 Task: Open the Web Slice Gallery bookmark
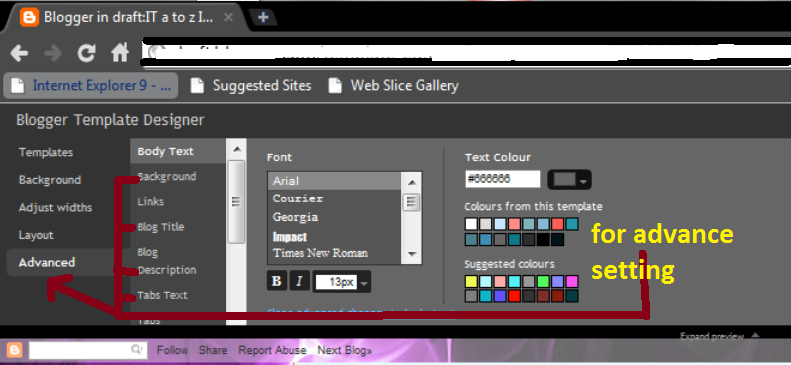click(393, 86)
